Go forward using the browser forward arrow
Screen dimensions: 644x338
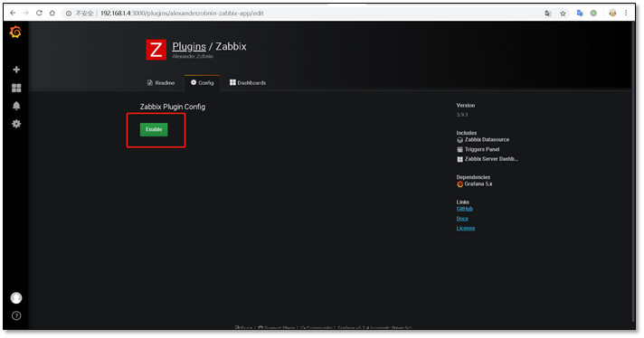(x=26, y=14)
